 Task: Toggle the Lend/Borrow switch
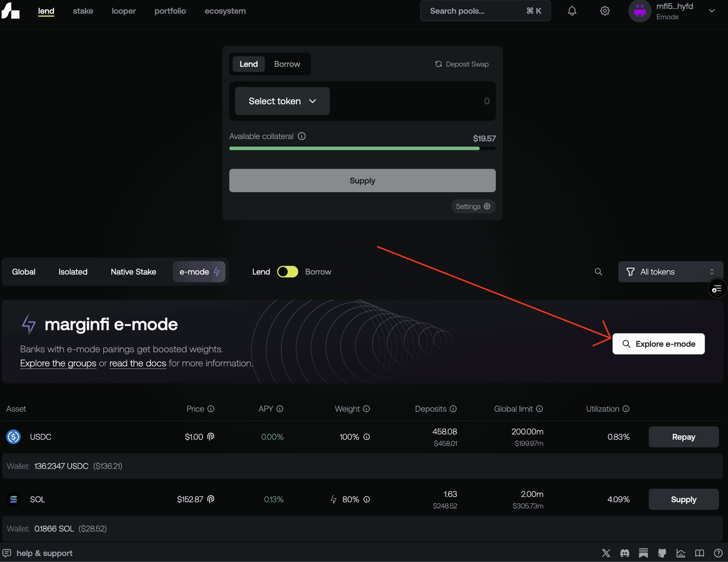pyautogui.click(x=287, y=272)
